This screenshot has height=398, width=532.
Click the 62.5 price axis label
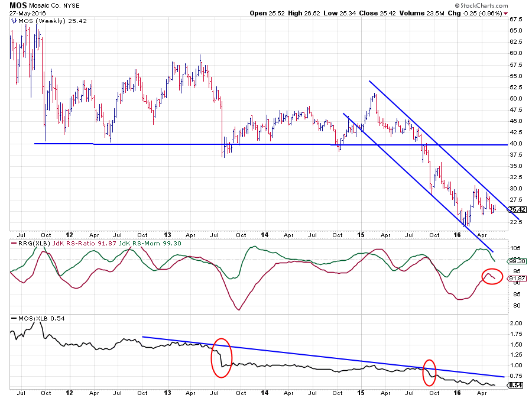[x=515, y=42]
